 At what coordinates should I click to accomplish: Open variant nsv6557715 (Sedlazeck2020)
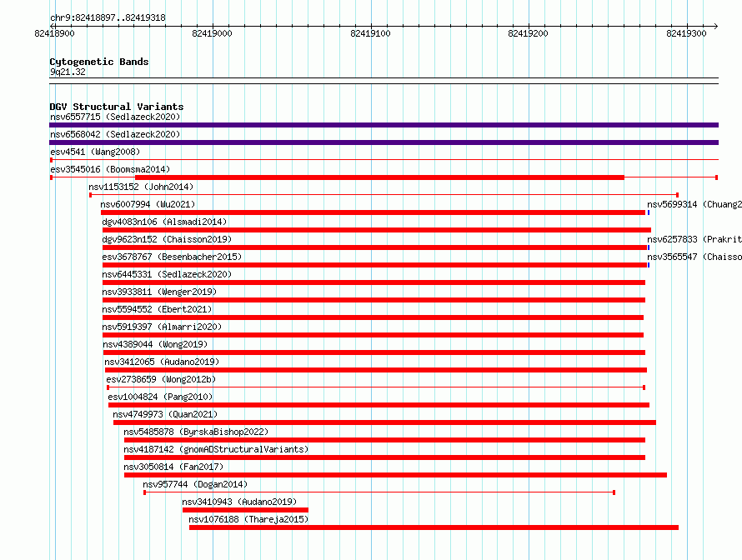coord(115,117)
